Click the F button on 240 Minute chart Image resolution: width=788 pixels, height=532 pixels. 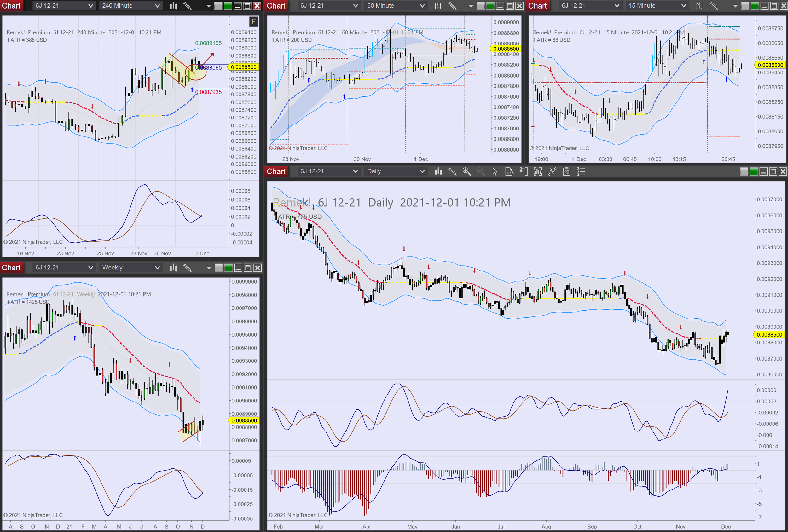pyautogui.click(x=253, y=22)
